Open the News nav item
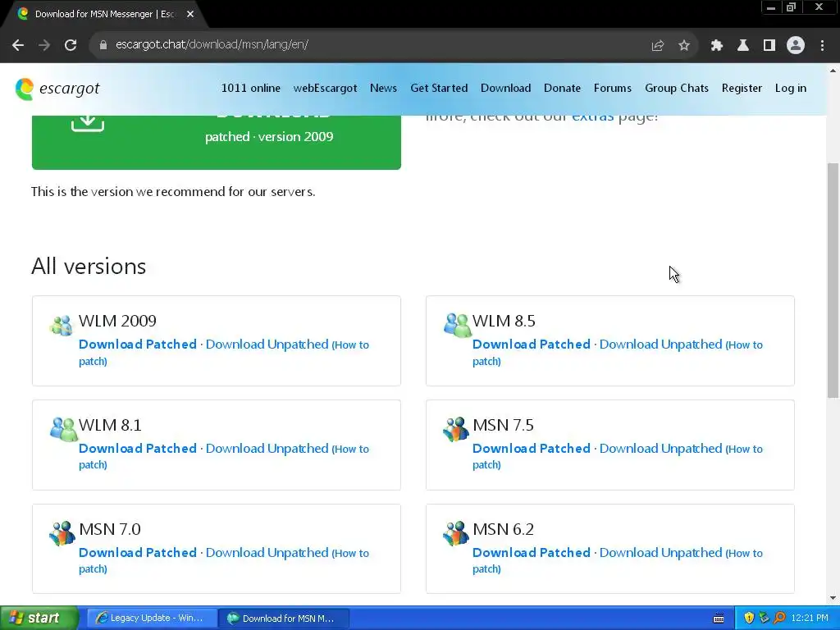The image size is (840, 630). click(x=384, y=88)
